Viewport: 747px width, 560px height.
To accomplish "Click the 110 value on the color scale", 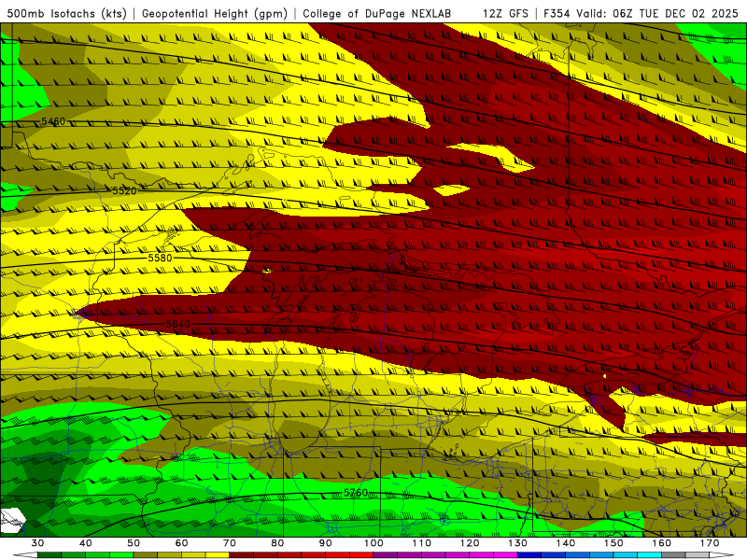I will (422, 543).
